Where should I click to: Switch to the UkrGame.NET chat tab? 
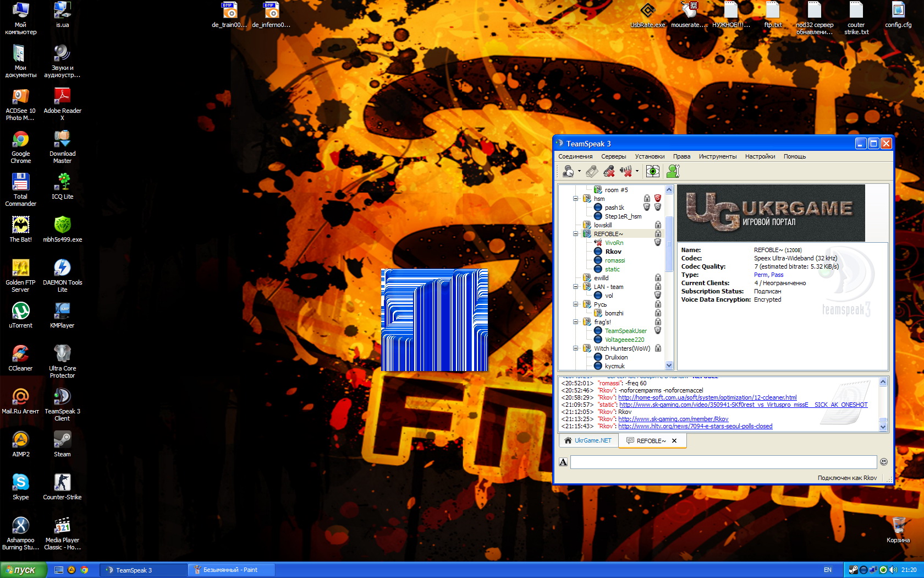[x=588, y=440]
